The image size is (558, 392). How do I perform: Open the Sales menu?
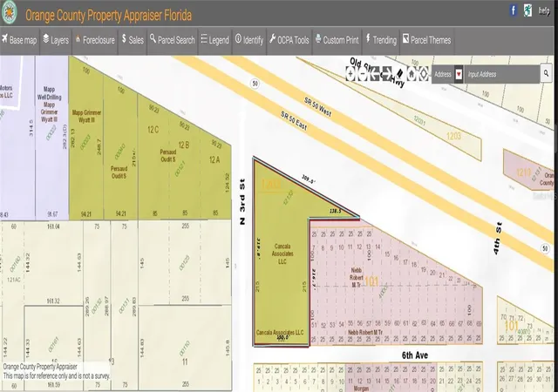[133, 40]
